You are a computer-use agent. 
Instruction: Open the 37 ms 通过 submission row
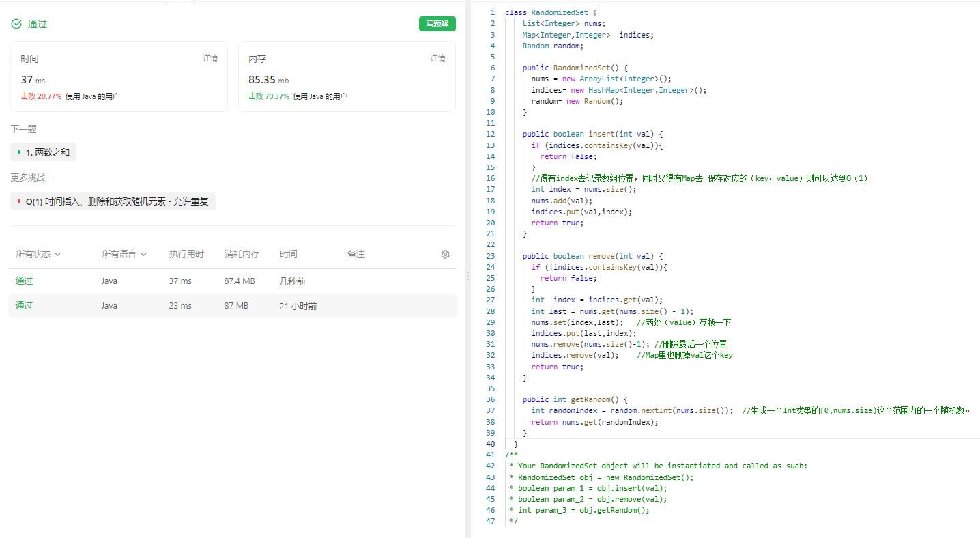233,281
